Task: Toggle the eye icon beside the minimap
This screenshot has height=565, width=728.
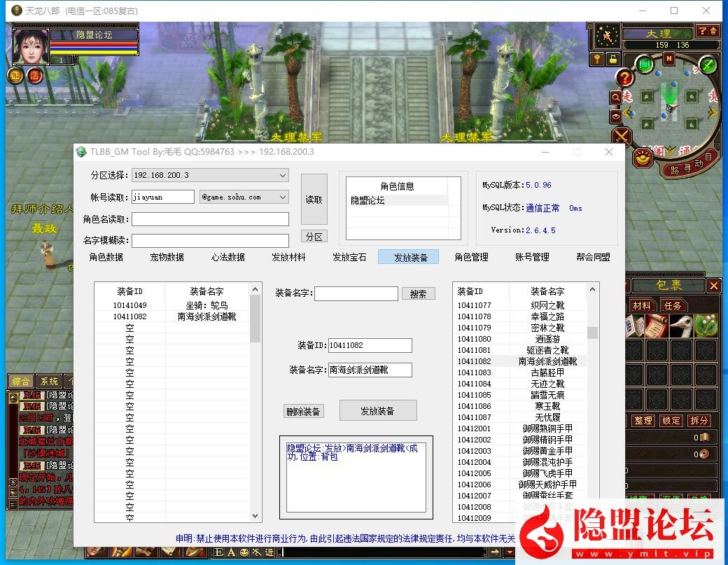Action: click(616, 116)
